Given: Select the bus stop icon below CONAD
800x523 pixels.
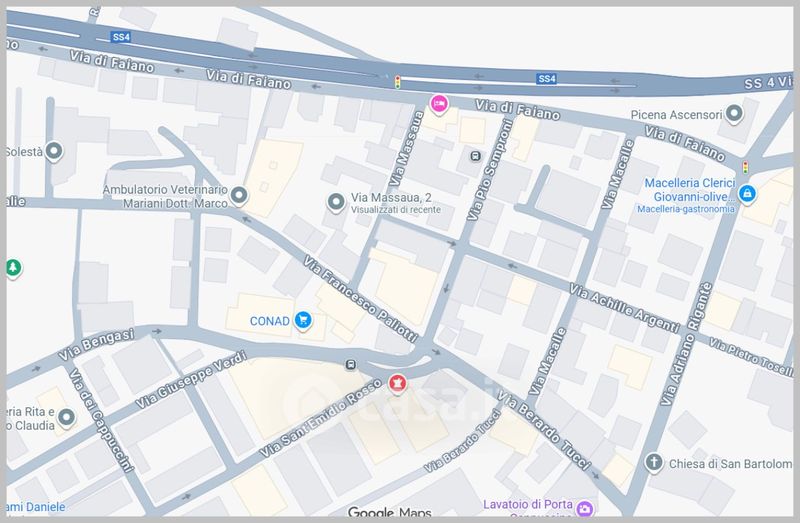Looking at the screenshot, I should tap(349, 364).
